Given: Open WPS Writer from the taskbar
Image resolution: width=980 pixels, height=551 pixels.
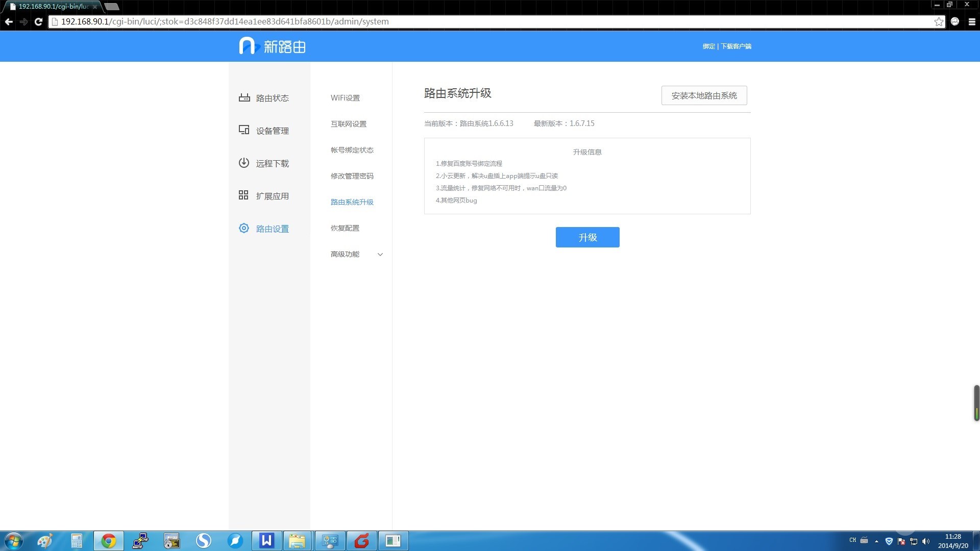Looking at the screenshot, I should pyautogui.click(x=266, y=541).
